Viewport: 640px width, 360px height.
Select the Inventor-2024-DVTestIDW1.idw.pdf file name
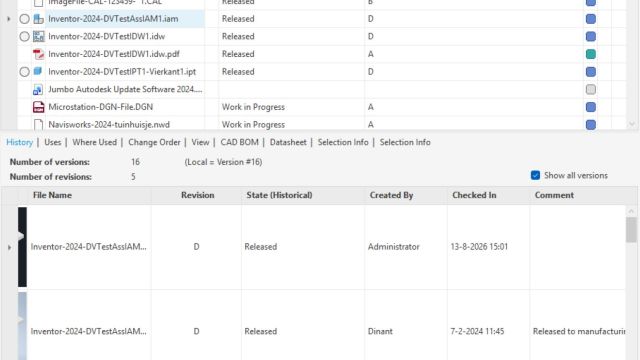click(114, 54)
